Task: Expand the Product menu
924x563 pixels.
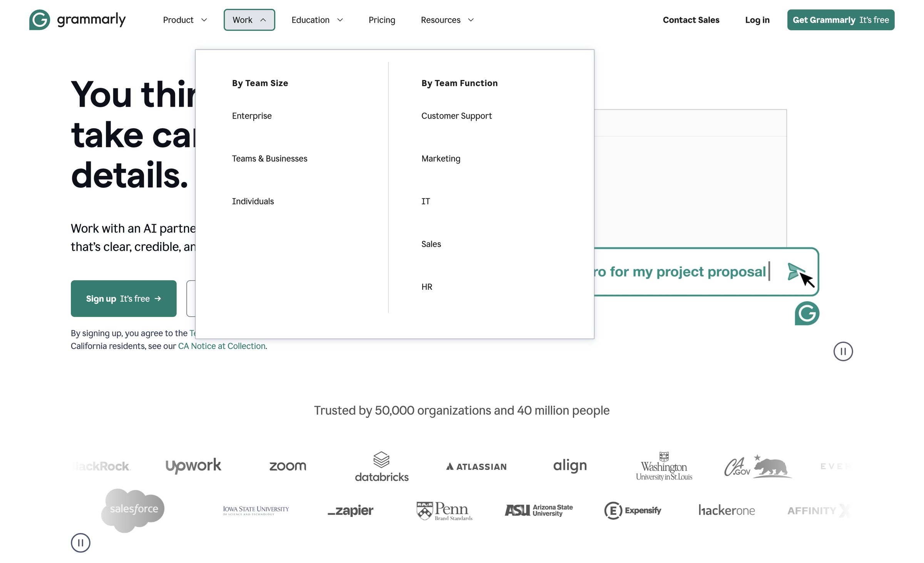Action: pos(185,20)
